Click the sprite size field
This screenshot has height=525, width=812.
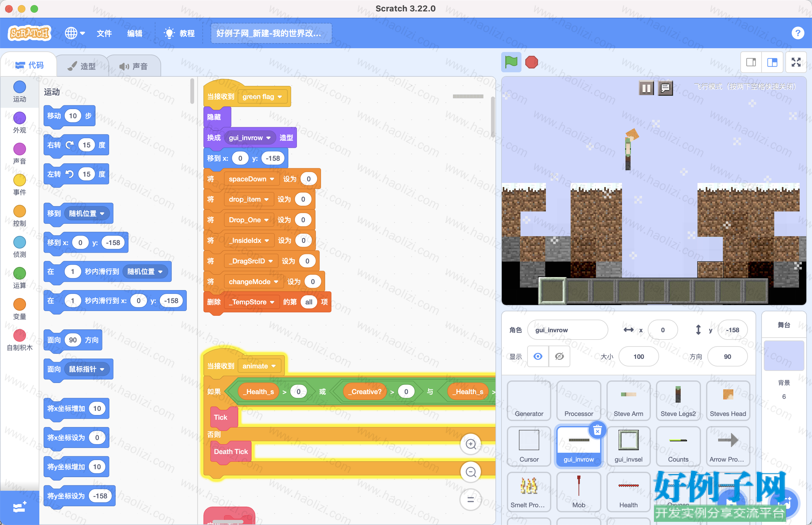(x=638, y=357)
